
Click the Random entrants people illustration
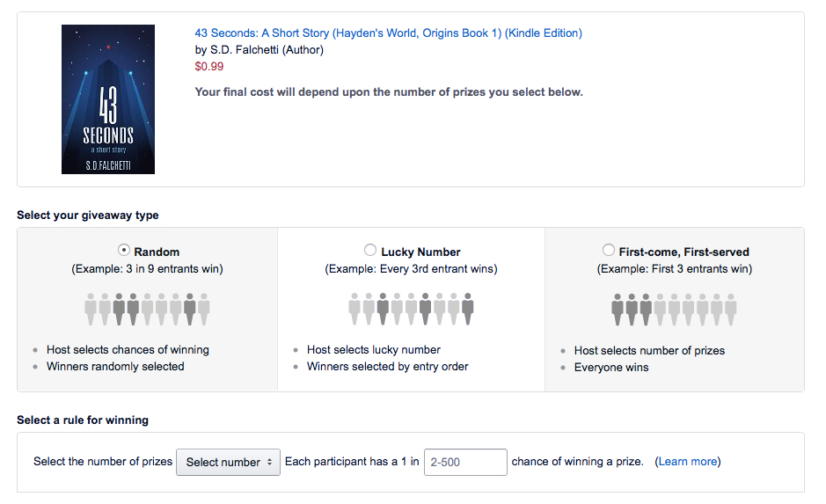coord(148,309)
